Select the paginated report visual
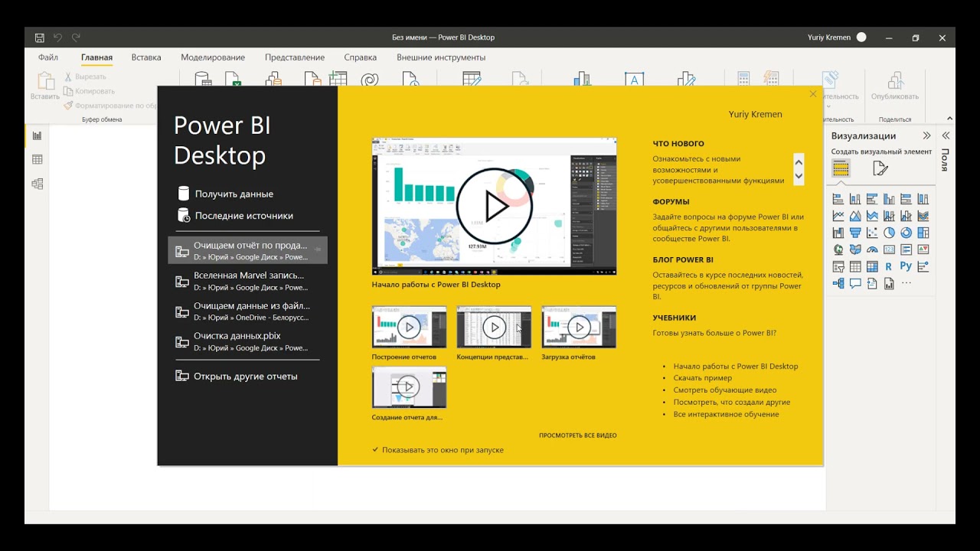 pyautogui.click(x=889, y=283)
